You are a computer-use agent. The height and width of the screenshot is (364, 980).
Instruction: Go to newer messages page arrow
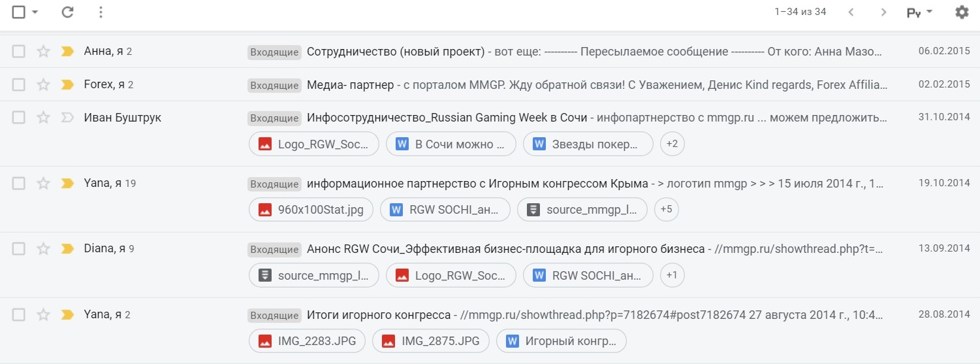(x=851, y=12)
